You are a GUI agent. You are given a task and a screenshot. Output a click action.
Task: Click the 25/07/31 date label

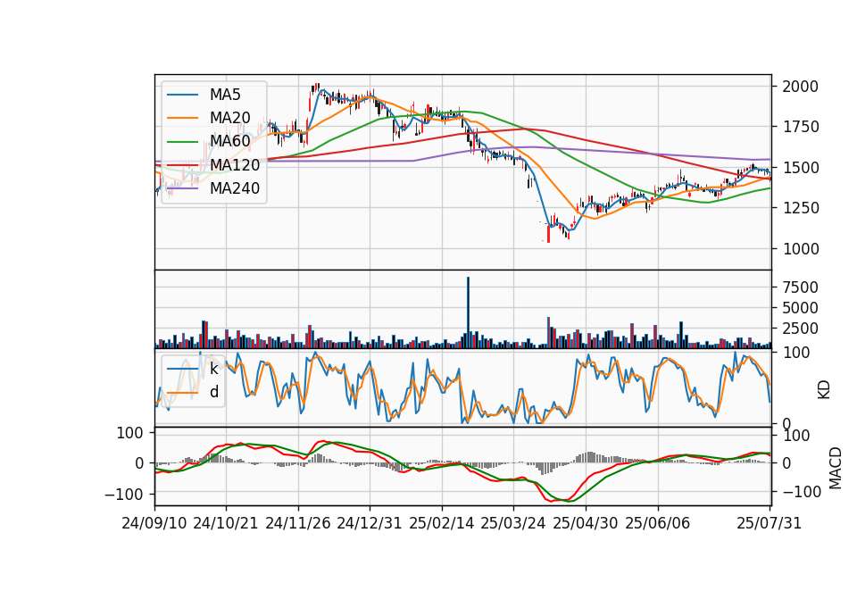tap(769, 523)
